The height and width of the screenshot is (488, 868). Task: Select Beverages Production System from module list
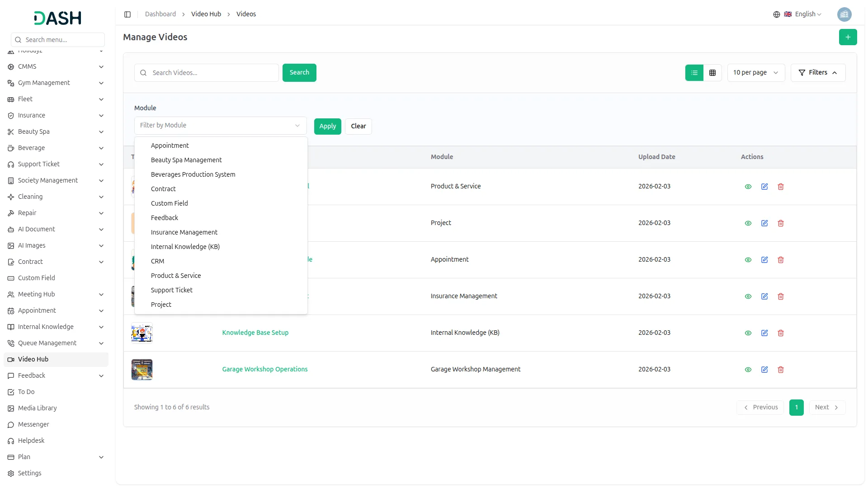(x=193, y=174)
